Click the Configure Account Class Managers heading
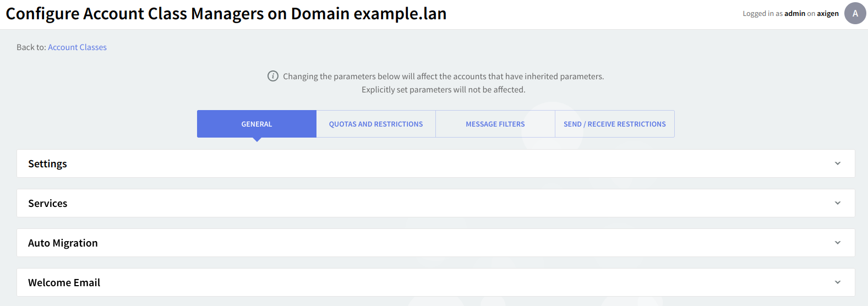868x306 pixels. pyautogui.click(x=226, y=14)
